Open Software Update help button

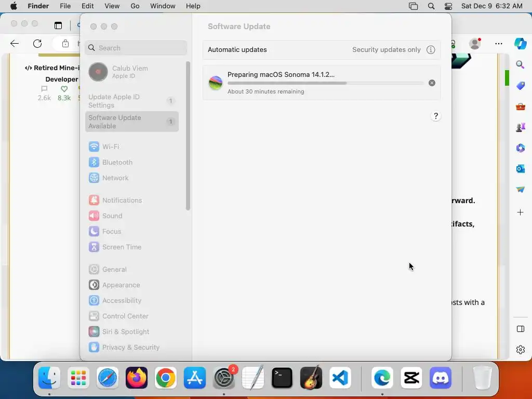tap(436, 116)
